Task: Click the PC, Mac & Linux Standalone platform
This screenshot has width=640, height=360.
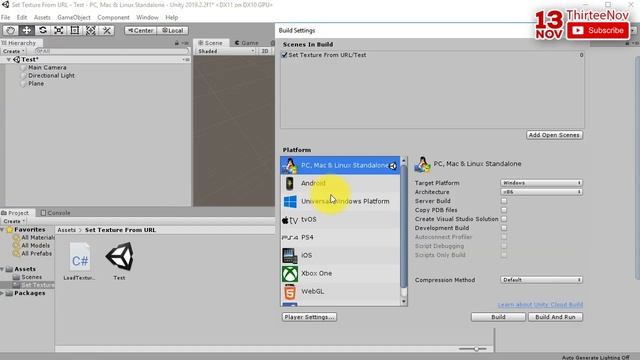Action: point(340,165)
